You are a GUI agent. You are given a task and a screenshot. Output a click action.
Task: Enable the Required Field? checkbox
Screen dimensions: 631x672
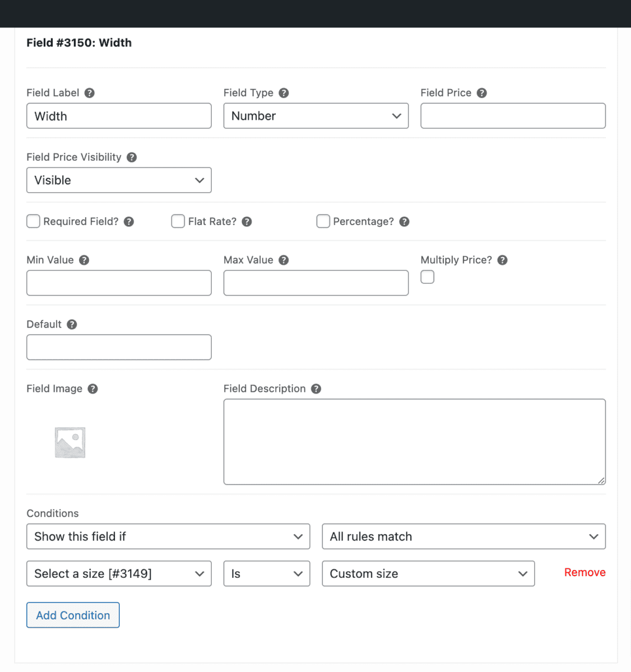pos(34,221)
